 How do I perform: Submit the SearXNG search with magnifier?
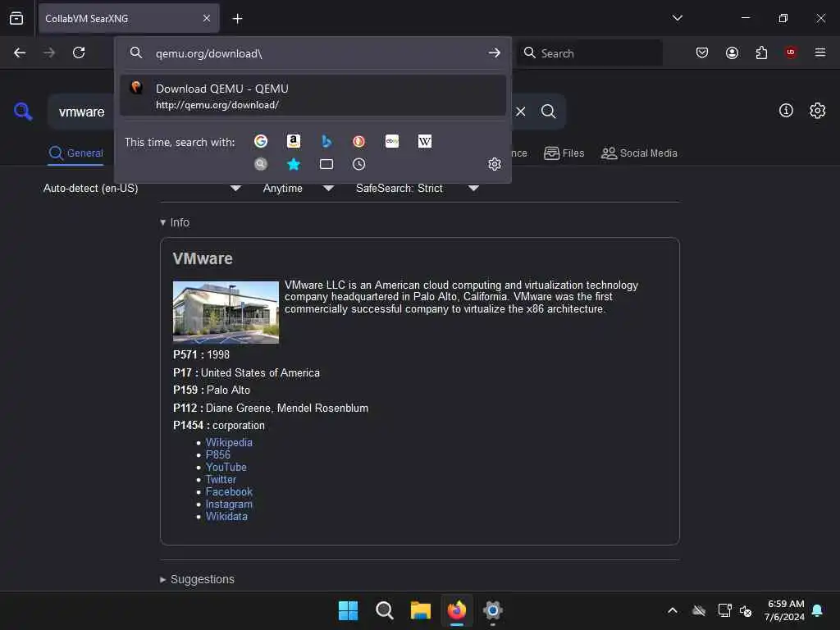tap(548, 112)
